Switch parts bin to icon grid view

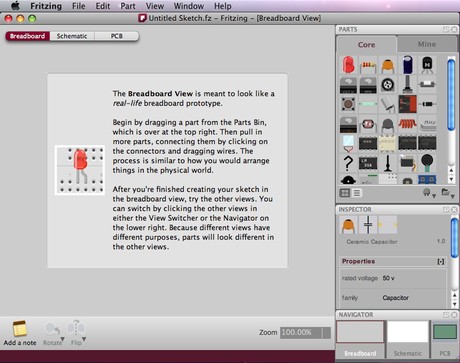(345, 193)
